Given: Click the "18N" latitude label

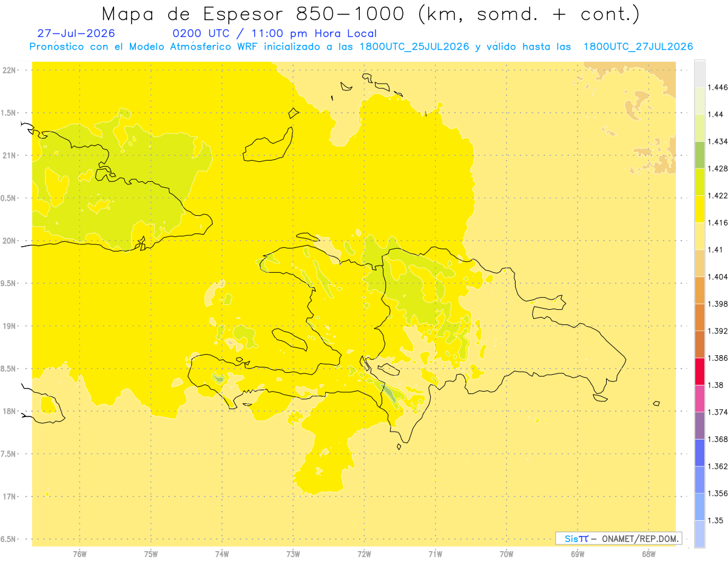Looking at the screenshot, I should tap(10, 412).
